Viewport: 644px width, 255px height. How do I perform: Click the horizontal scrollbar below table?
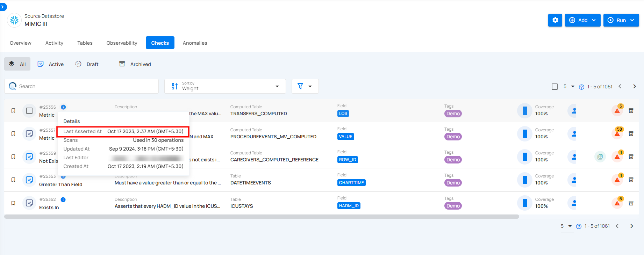(x=262, y=217)
